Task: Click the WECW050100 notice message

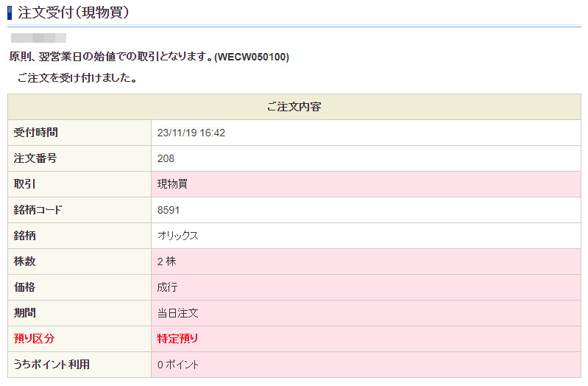Action: [x=149, y=57]
